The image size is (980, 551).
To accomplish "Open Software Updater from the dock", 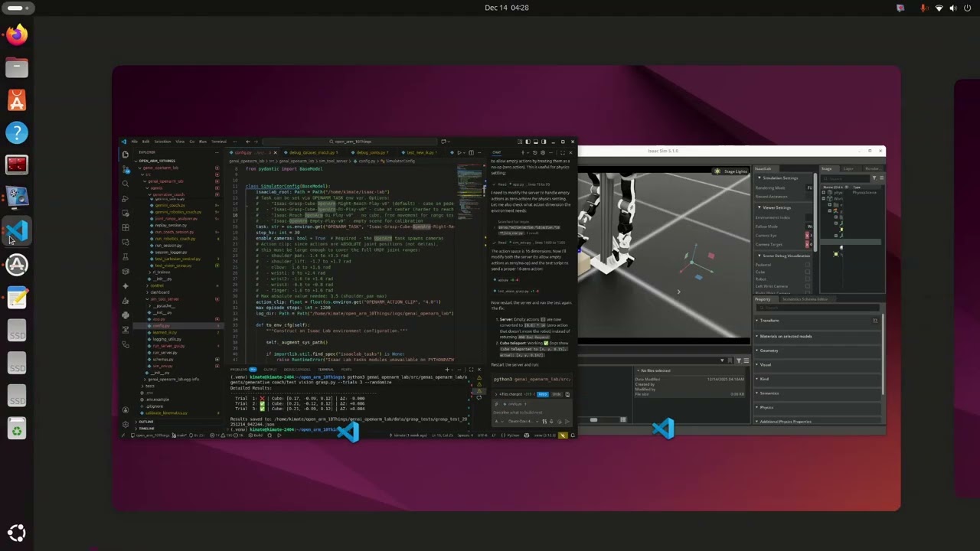I will point(17,264).
